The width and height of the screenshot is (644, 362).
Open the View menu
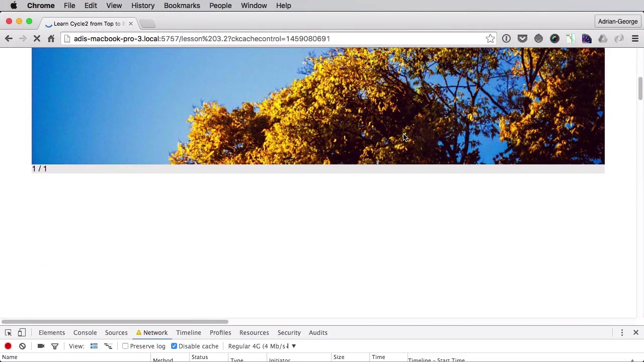[x=114, y=6]
